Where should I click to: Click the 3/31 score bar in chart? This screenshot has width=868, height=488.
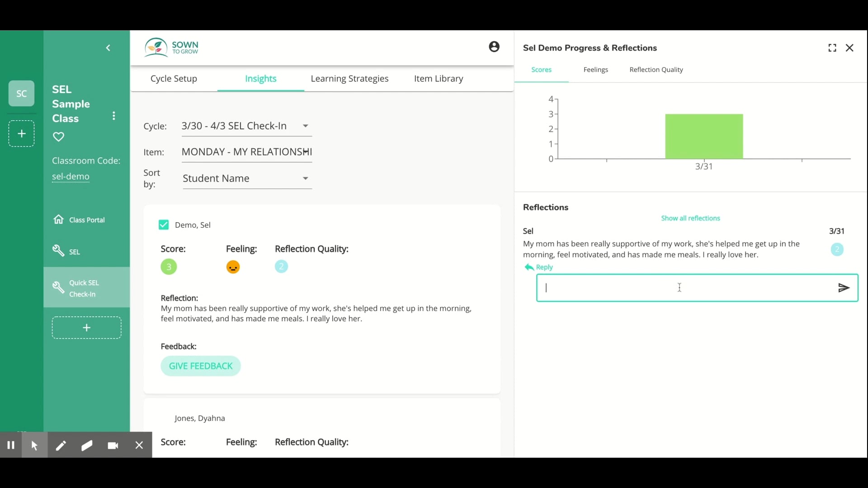coord(704,136)
